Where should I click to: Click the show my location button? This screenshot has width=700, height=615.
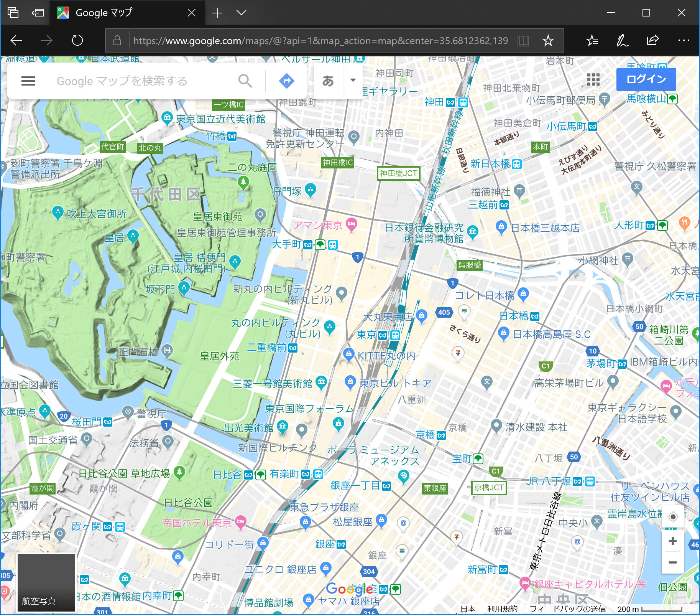[x=673, y=517]
